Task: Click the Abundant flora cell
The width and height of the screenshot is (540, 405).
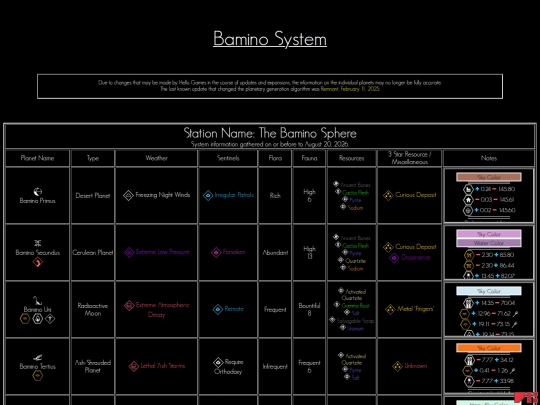Action: pyautogui.click(x=275, y=252)
